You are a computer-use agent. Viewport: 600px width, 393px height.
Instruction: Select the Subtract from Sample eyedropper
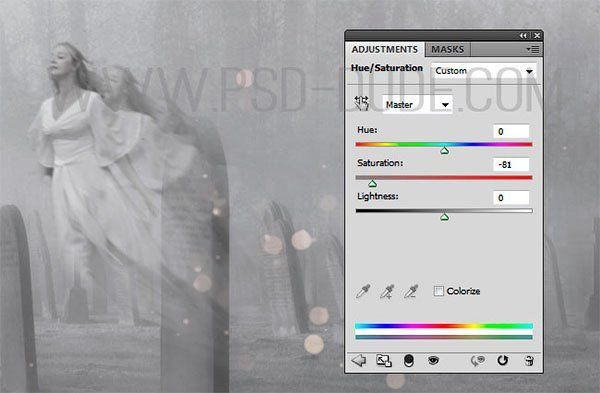click(411, 291)
